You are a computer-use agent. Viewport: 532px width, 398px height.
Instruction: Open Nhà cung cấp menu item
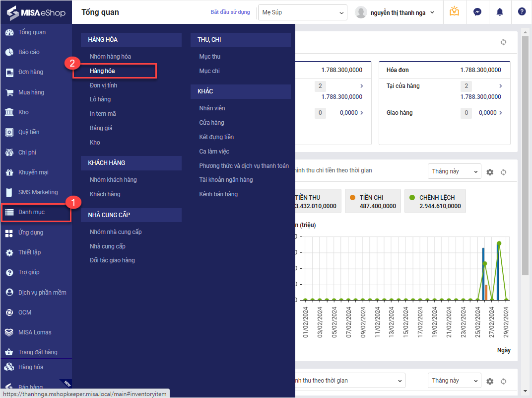click(108, 246)
